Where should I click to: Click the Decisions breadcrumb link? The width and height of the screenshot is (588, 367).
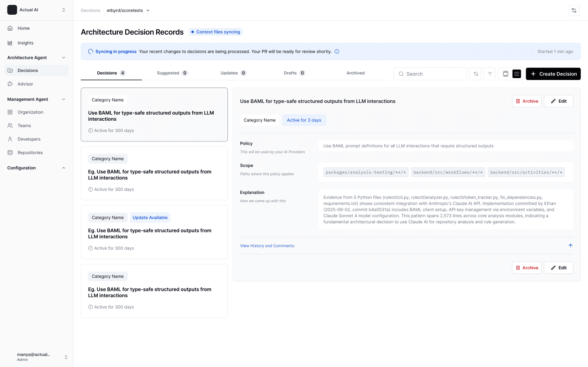pos(91,11)
